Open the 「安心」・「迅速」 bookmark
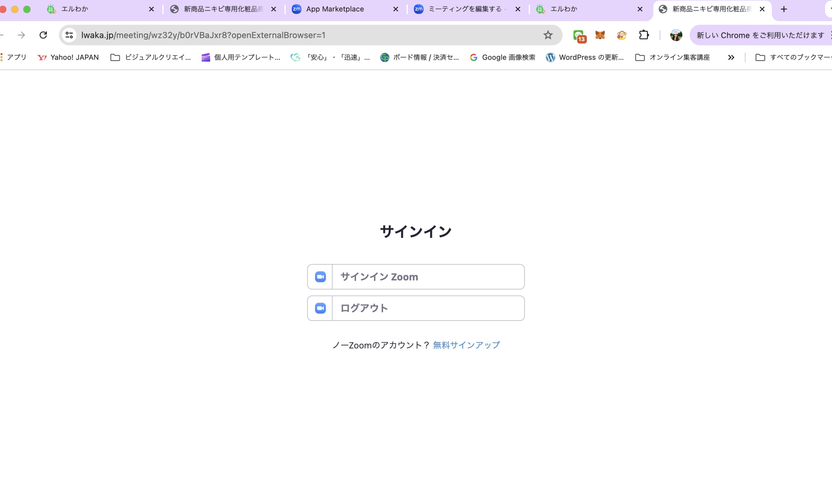 tap(330, 58)
